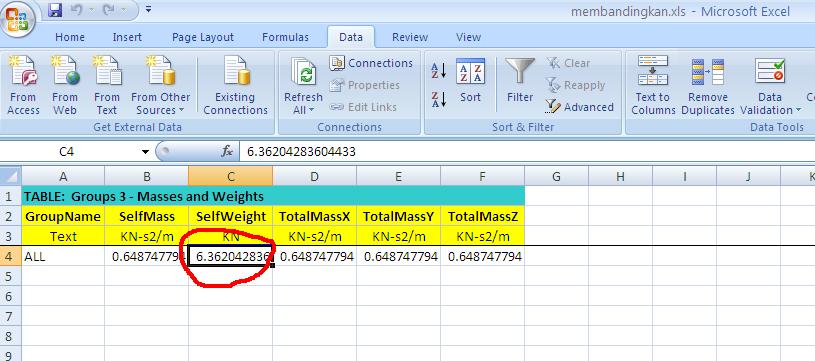Viewport: 815px width, 361px height.
Task: Click the Select All corner of the sheet
Action: [10, 176]
